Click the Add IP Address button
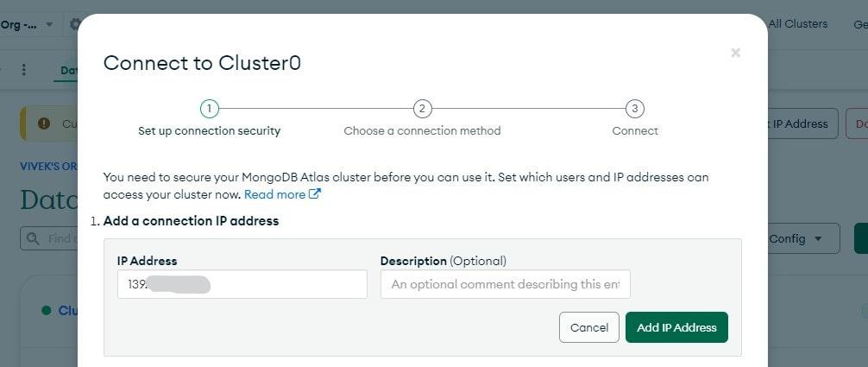868x367 pixels. [x=676, y=327]
